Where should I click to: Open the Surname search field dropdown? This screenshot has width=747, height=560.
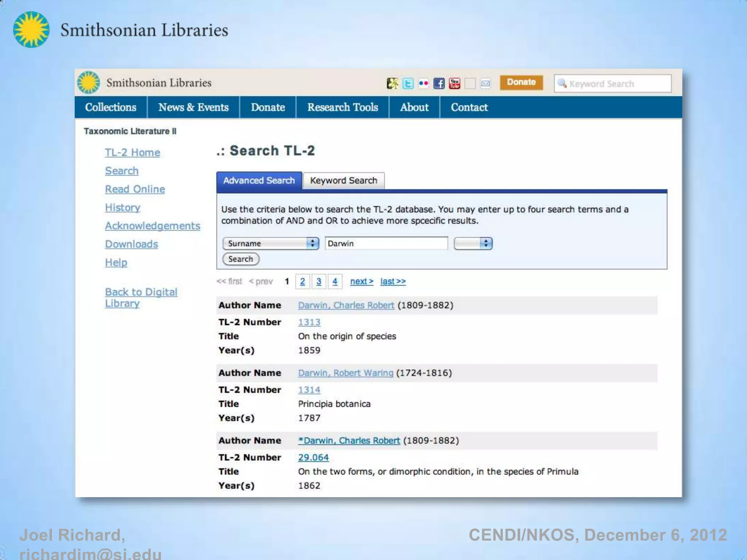271,243
